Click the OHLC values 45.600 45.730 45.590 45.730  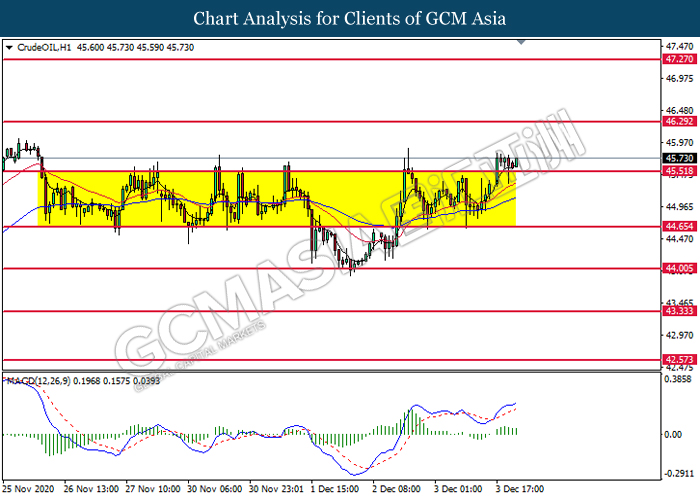[135, 47]
